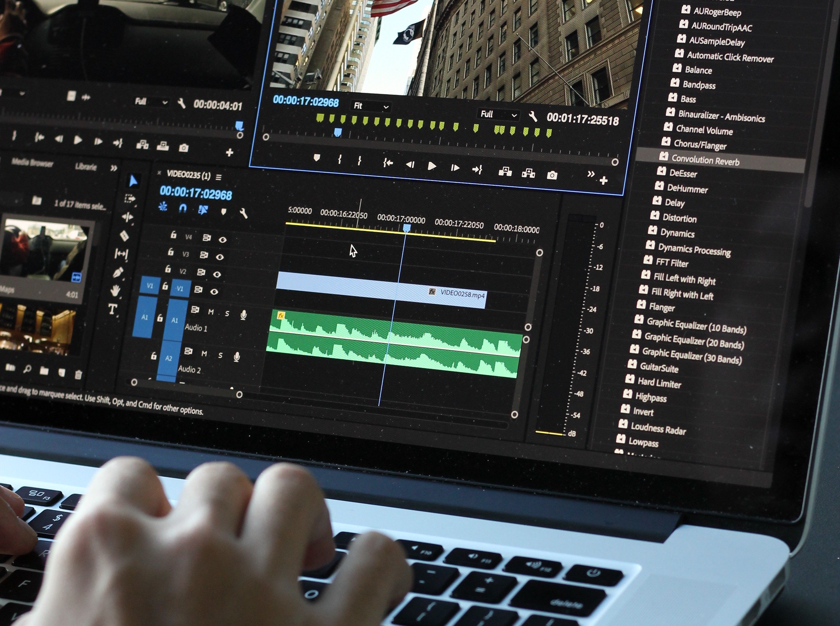Open Program Monitor Full resolution dropdown
Image resolution: width=840 pixels, height=626 pixels.
[498, 114]
